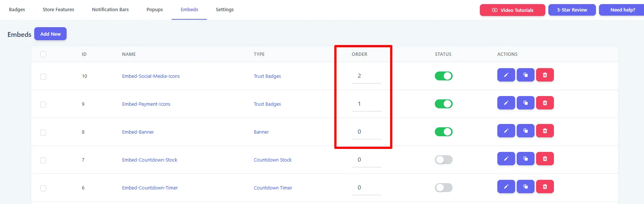Click the Add New embed button
Screen dimensions: 644x204
tap(51, 34)
